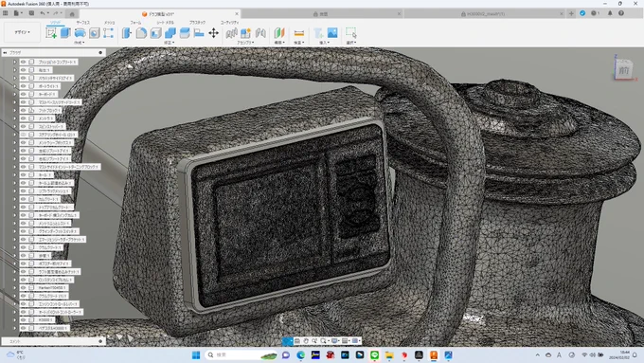Image resolution: width=644 pixels, height=363 pixels.
Task: Select the Combine tool
Action: [x=170, y=33]
